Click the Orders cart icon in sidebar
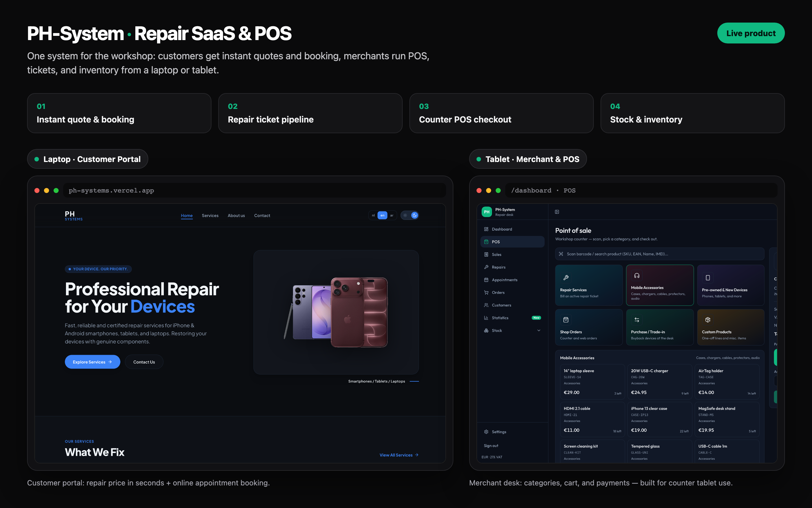This screenshot has width=812, height=508. point(486,292)
